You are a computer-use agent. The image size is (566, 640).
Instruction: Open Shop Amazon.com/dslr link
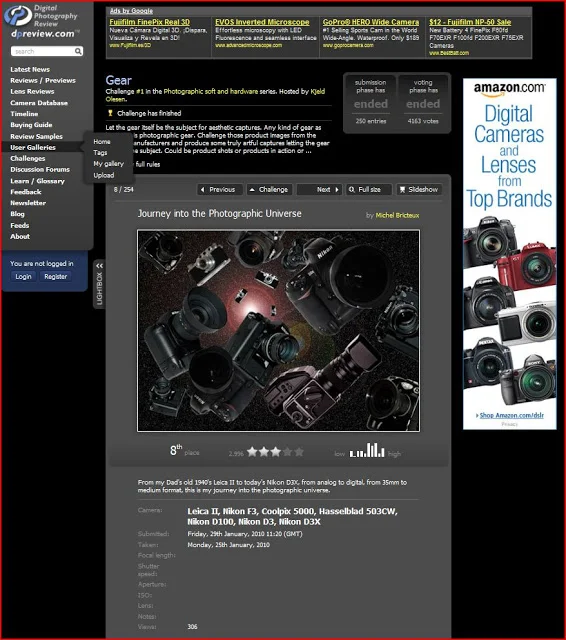pos(511,415)
